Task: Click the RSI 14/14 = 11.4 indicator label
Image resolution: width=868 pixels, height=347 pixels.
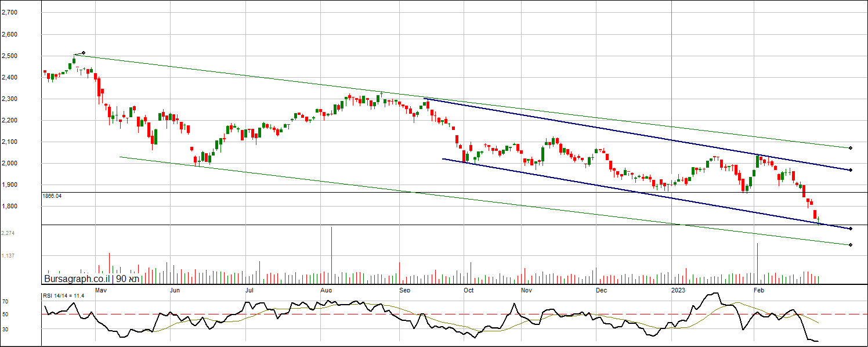Action: [x=64, y=296]
